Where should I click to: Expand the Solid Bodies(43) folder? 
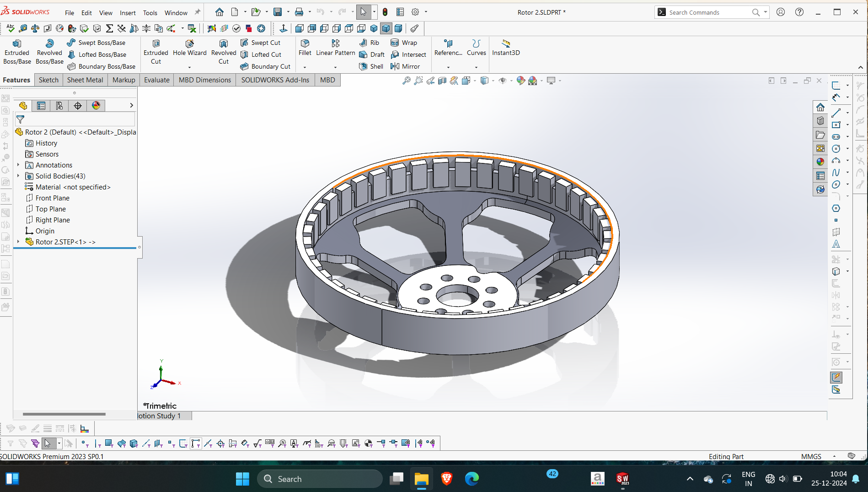point(18,176)
